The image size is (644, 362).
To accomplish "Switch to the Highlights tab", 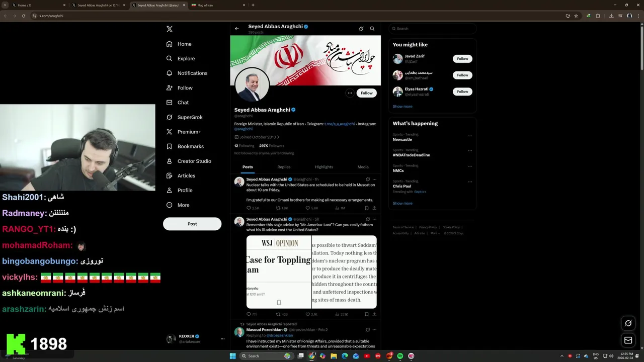I will [324, 167].
